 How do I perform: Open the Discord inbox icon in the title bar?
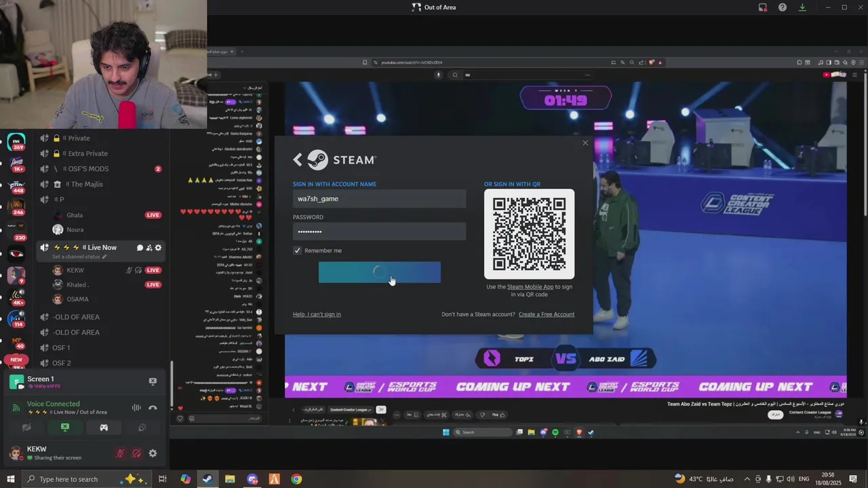click(763, 7)
